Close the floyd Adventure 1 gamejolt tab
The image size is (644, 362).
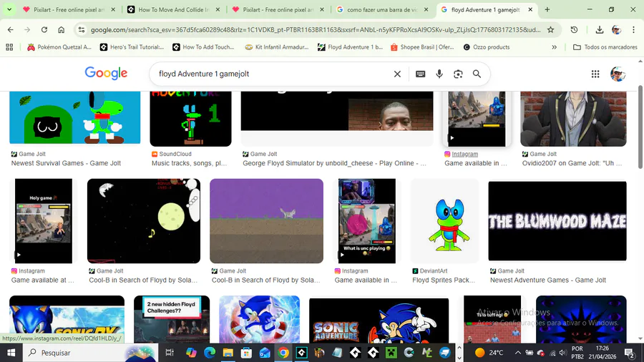click(x=530, y=9)
